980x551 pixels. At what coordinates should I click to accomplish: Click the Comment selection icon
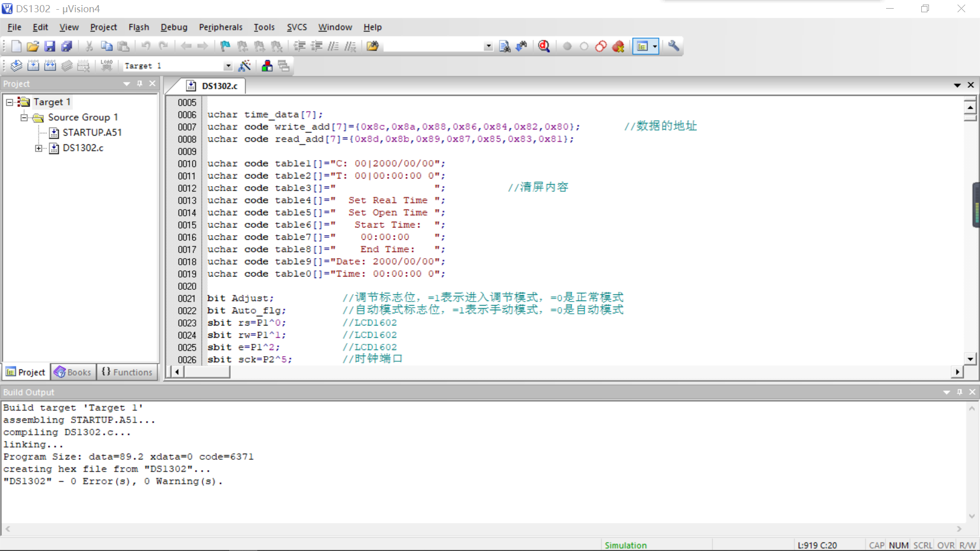click(x=333, y=46)
